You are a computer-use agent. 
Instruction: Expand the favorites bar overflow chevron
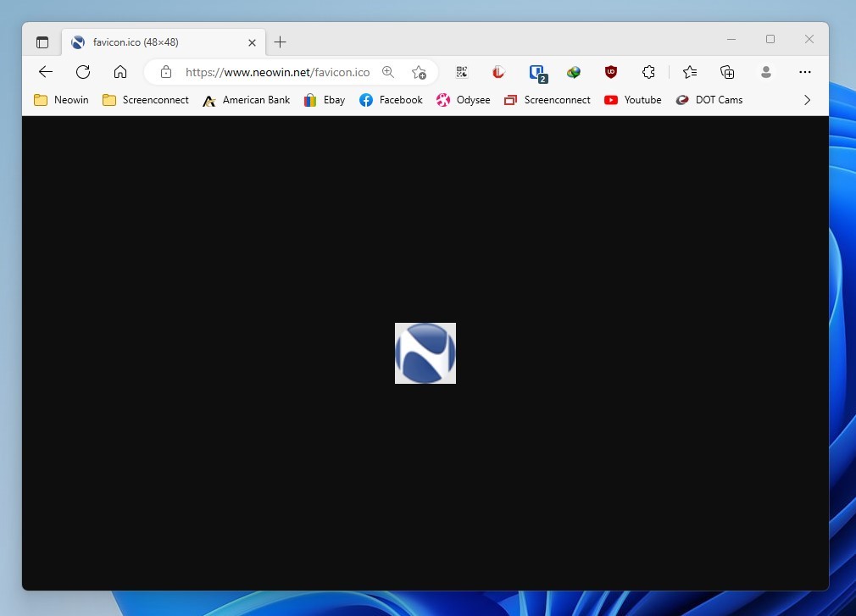[x=808, y=100]
